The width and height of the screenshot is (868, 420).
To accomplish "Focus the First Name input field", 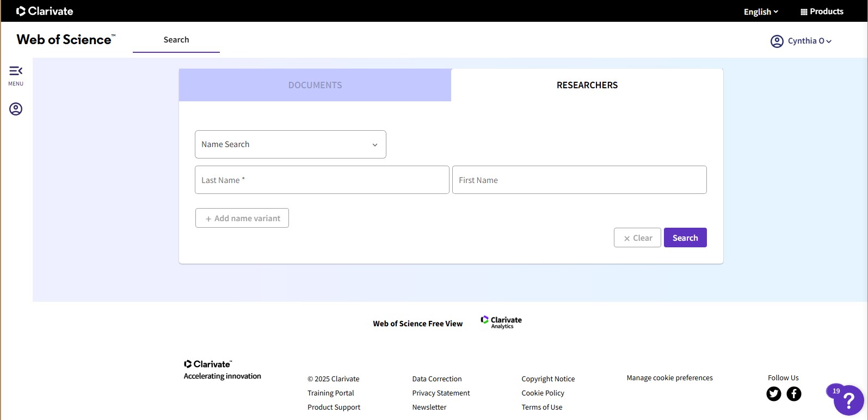I will pos(580,180).
